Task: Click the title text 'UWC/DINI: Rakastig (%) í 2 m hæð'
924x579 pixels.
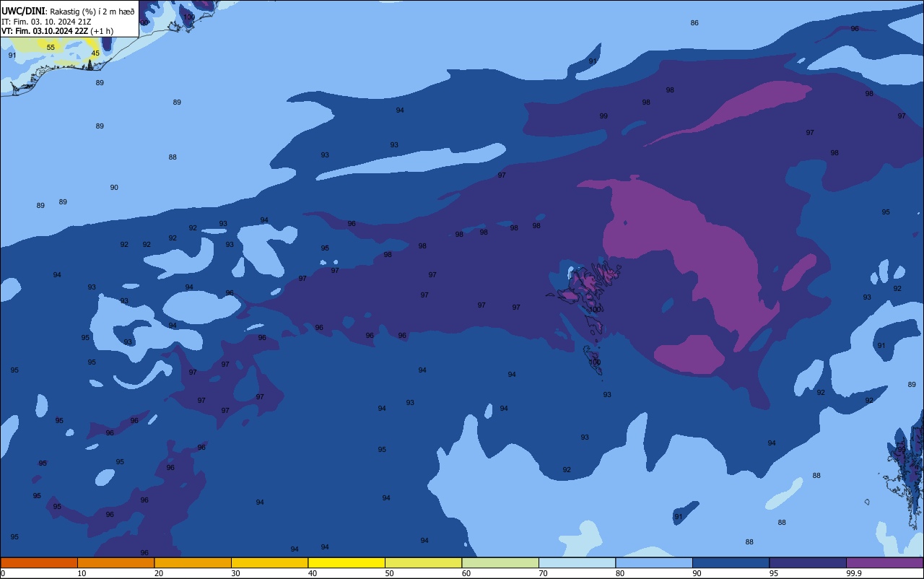Action: pos(68,11)
